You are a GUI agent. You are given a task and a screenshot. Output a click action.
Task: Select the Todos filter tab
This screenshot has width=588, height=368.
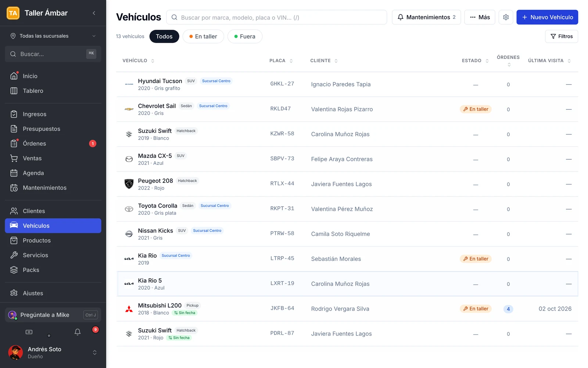pos(164,36)
